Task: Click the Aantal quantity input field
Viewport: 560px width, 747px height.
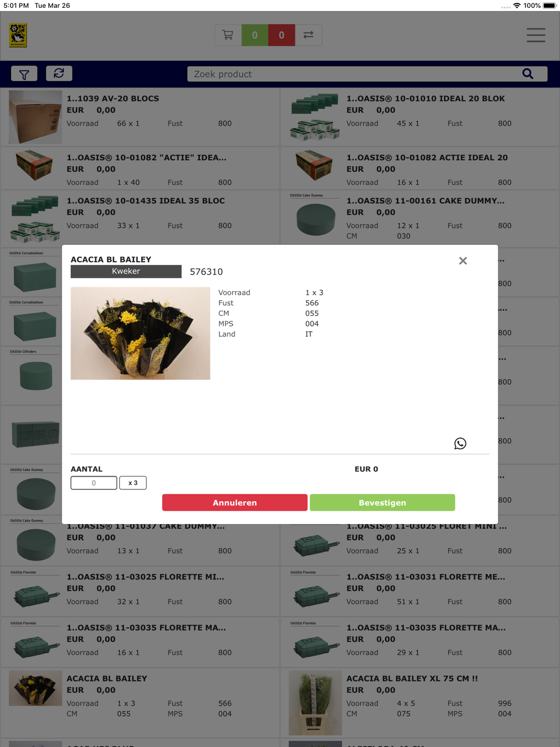Action: (94, 483)
